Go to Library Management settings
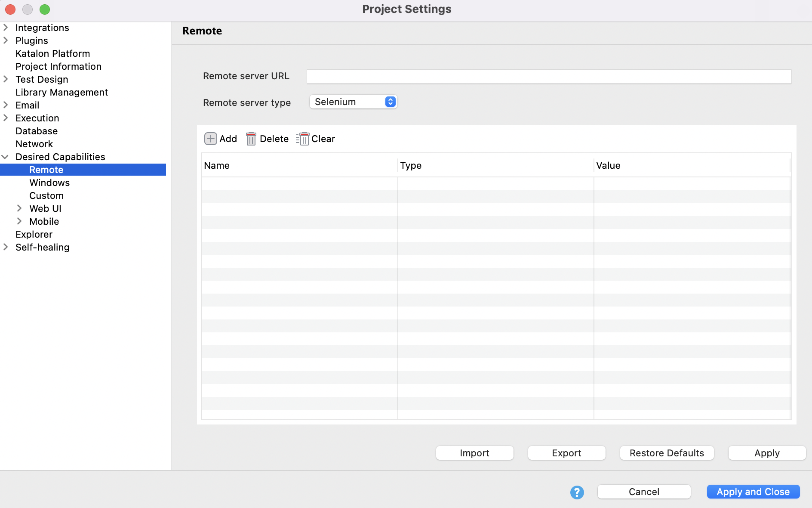 point(62,92)
